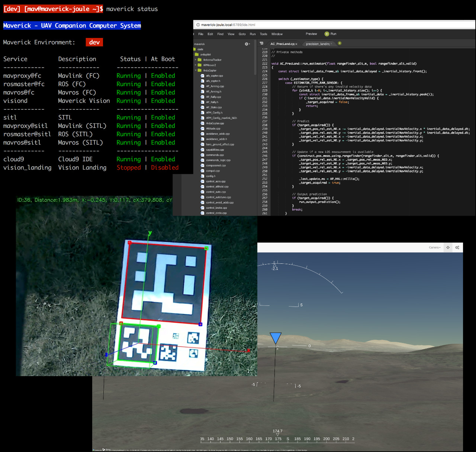Viewport: 476px width, 452px height.
Task: Close the AC_PrecLand.cpp tab
Action: [296, 44]
